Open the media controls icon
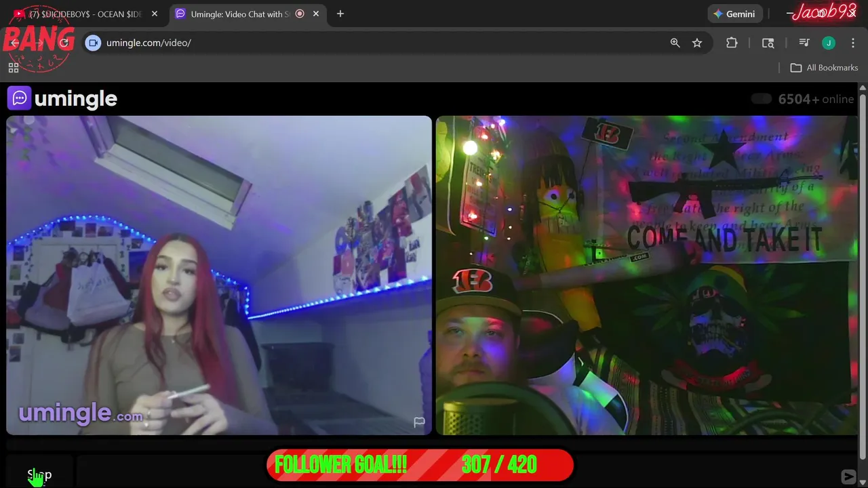The image size is (868, 488). click(804, 43)
